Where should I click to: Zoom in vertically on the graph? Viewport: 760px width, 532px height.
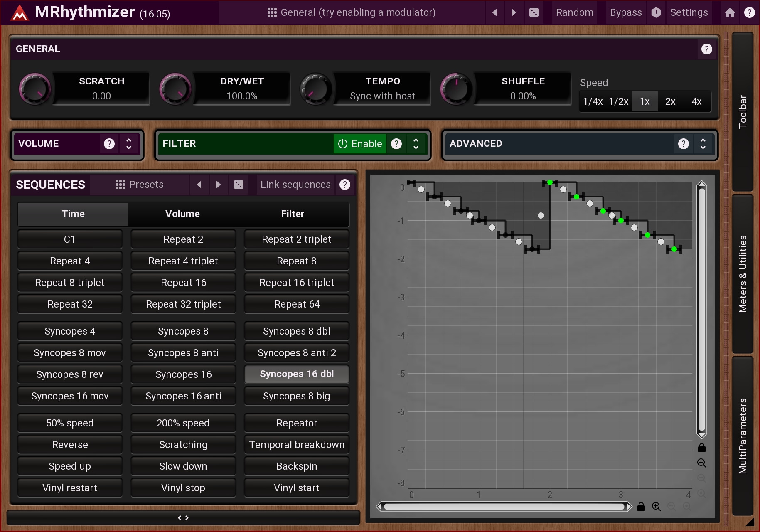(x=702, y=463)
